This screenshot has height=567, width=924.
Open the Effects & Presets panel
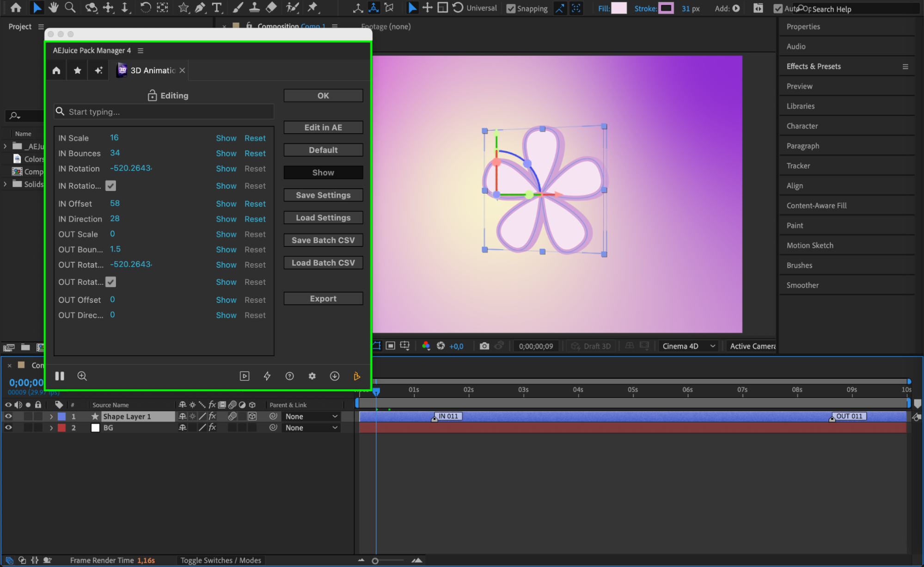coord(813,66)
